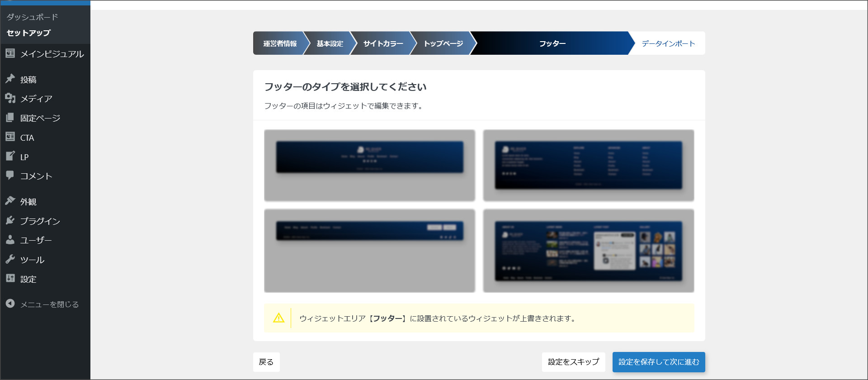
Task: Open the 設定 settings menu
Action: click(x=28, y=279)
